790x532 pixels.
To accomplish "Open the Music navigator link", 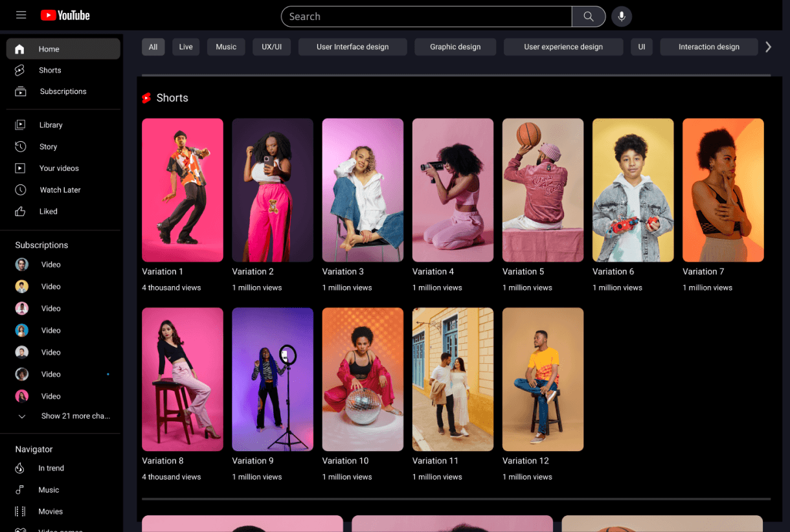I will coord(49,490).
